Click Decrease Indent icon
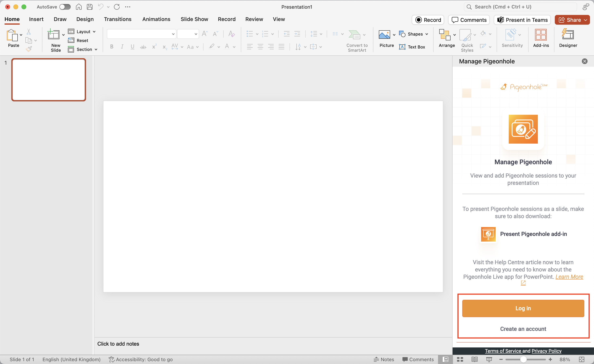Screen dimensions: 594x364 click(x=287, y=34)
